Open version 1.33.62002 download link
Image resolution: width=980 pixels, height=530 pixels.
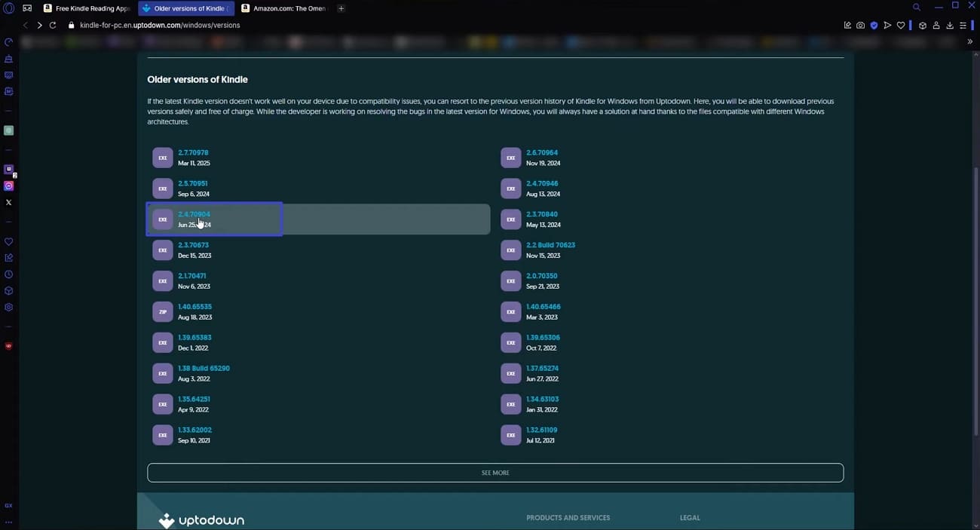[x=194, y=430]
